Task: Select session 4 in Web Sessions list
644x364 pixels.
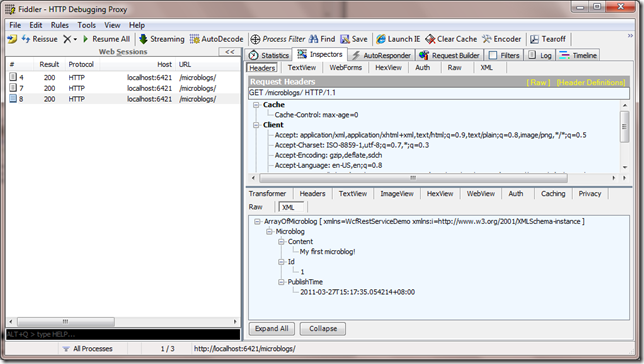Action: (123, 77)
